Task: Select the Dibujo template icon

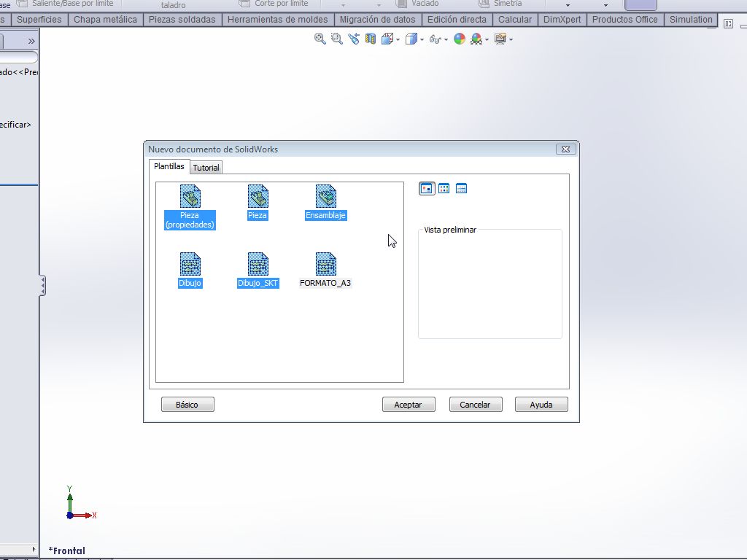Action: point(190,264)
